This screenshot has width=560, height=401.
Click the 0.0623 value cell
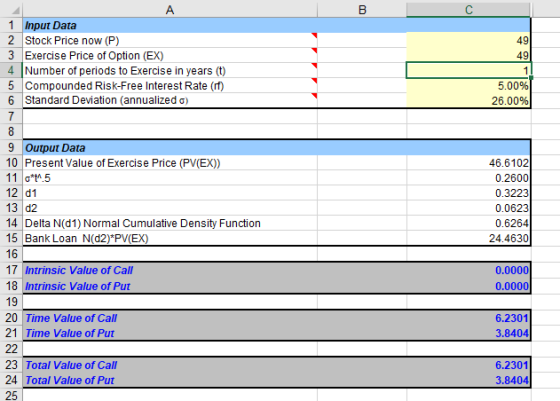(469, 208)
